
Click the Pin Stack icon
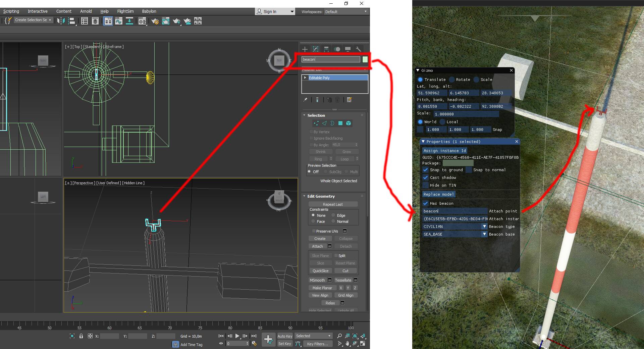click(x=305, y=100)
